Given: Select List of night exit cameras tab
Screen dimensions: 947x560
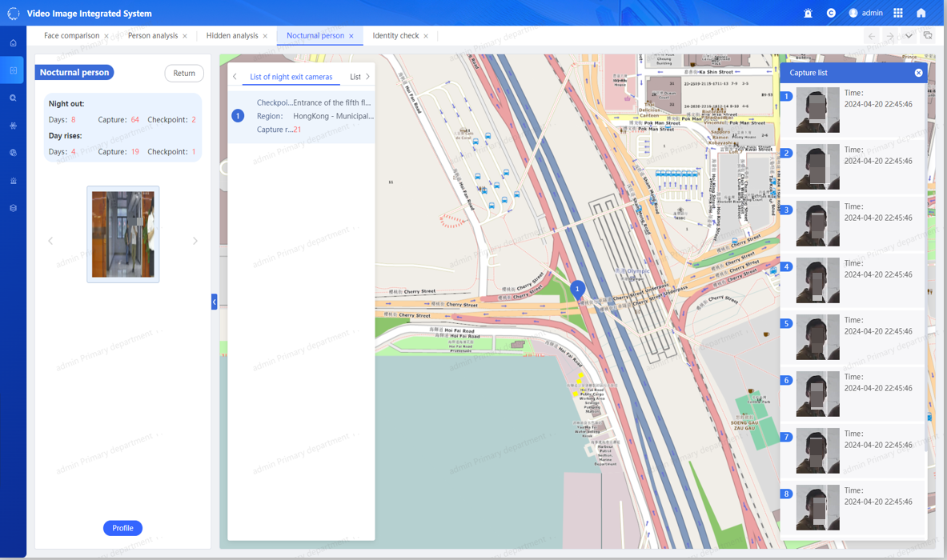Looking at the screenshot, I should pyautogui.click(x=291, y=77).
